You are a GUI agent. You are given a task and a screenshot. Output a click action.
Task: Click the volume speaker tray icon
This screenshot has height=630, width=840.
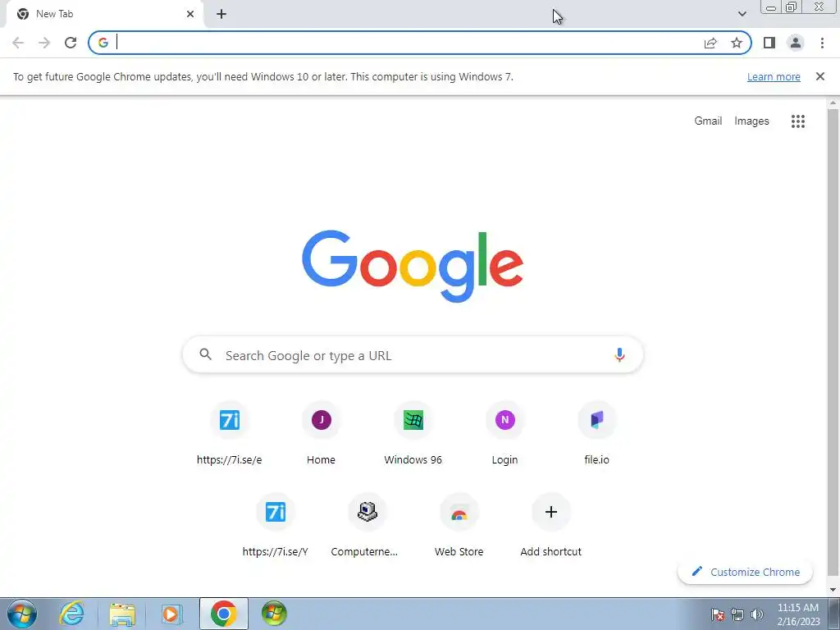pos(757,614)
